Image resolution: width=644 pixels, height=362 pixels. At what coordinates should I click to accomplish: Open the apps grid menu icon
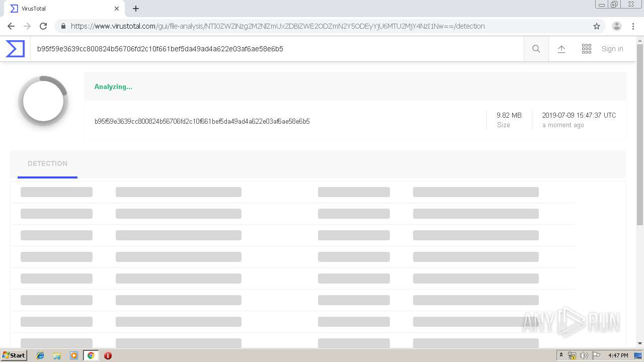coord(587,49)
